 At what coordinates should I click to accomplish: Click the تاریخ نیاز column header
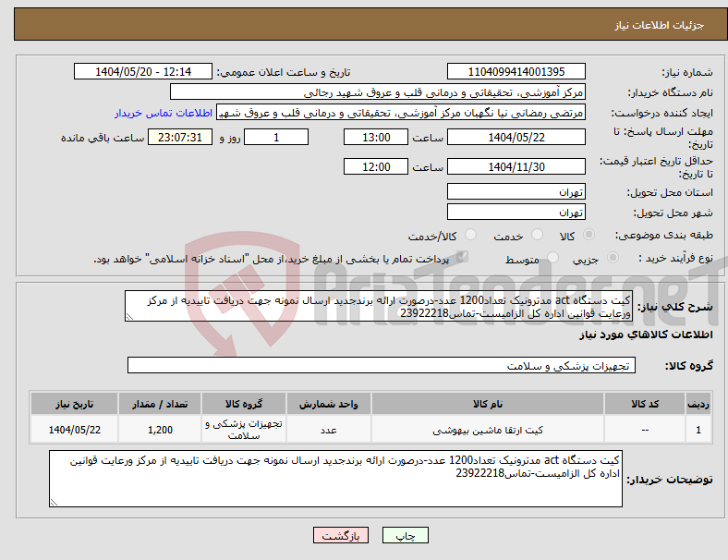74,404
